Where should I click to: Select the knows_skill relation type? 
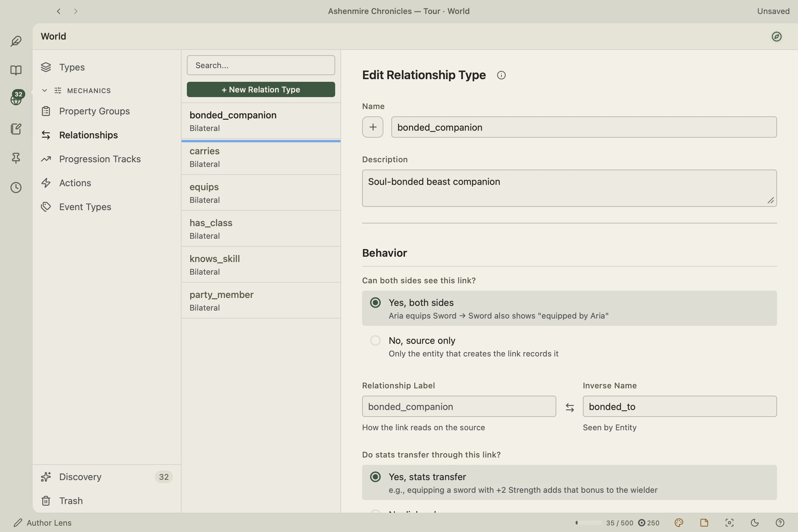[261, 265]
